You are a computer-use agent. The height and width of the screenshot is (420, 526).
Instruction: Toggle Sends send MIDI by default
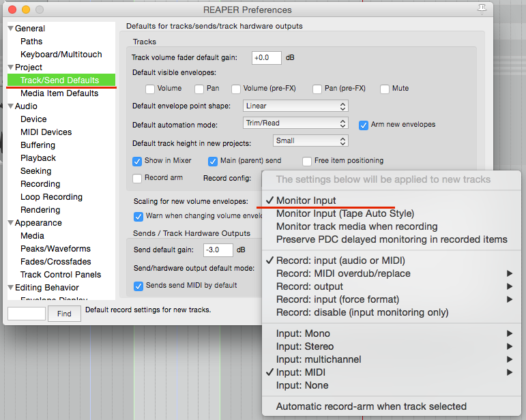coord(138,286)
